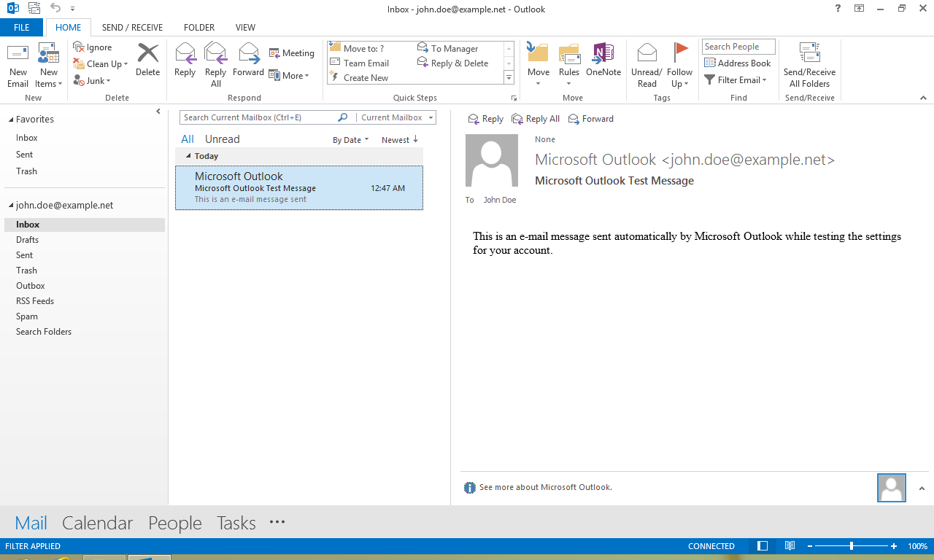This screenshot has height=560, width=934.
Task: Open the Current Mailbox scope dropdown
Action: [395, 117]
